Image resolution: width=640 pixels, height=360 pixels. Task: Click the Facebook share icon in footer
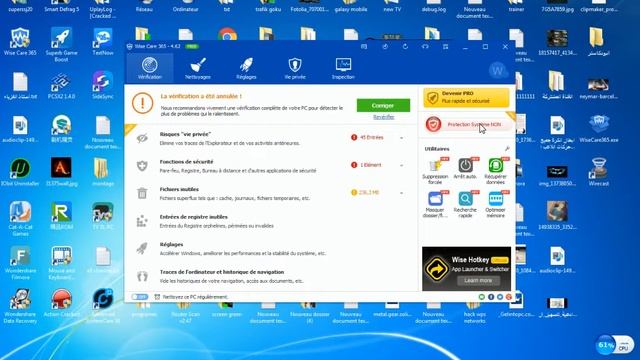click(491, 297)
